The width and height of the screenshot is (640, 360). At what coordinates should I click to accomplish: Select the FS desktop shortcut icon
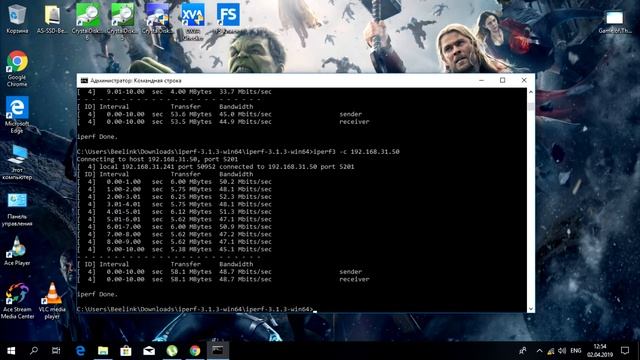tap(228, 18)
